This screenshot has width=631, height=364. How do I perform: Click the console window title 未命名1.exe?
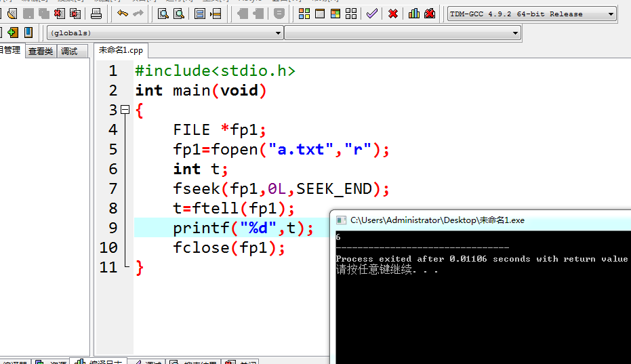437,220
